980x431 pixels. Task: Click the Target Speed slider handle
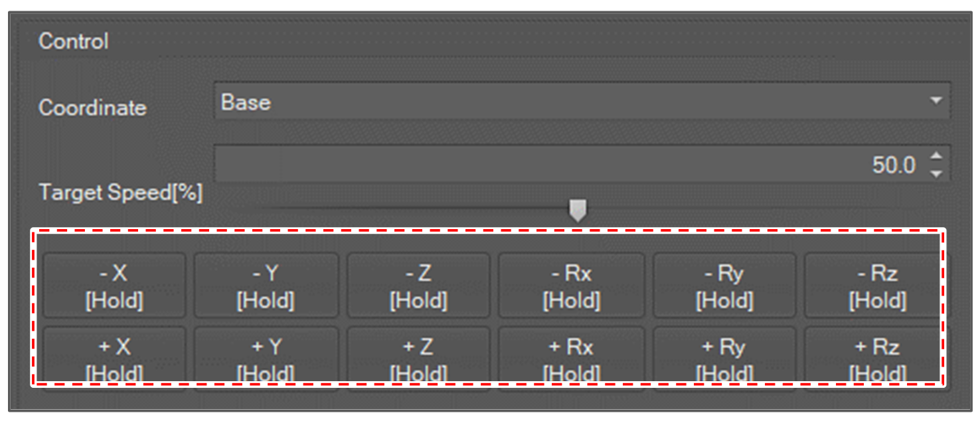tap(578, 210)
